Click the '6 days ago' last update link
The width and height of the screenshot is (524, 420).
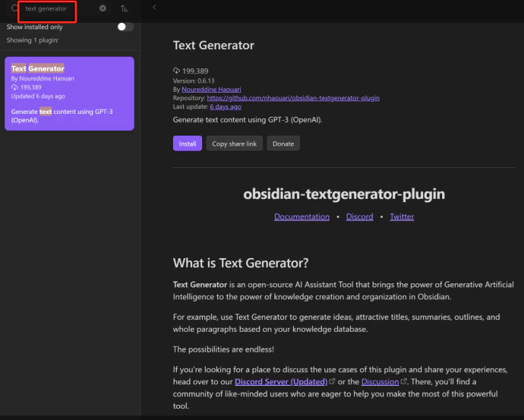pos(226,106)
